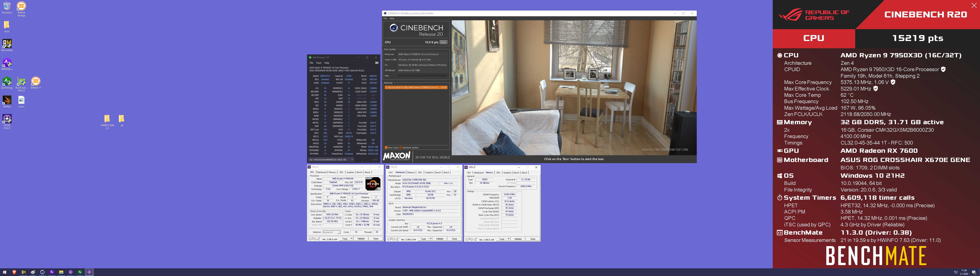Open the 3DMark Vantage desktop shortcut
Screen dimensions: 980x276
(x=21, y=9)
